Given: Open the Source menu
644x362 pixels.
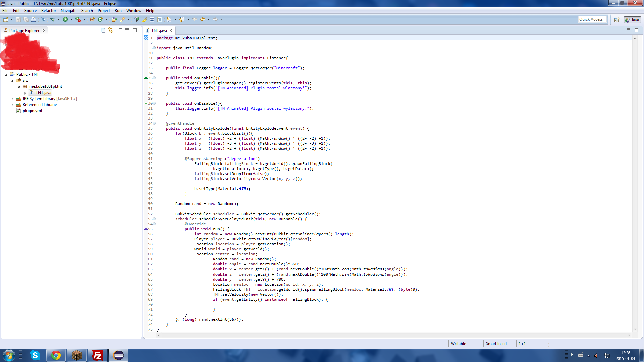Looking at the screenshot, I should 30,11.
